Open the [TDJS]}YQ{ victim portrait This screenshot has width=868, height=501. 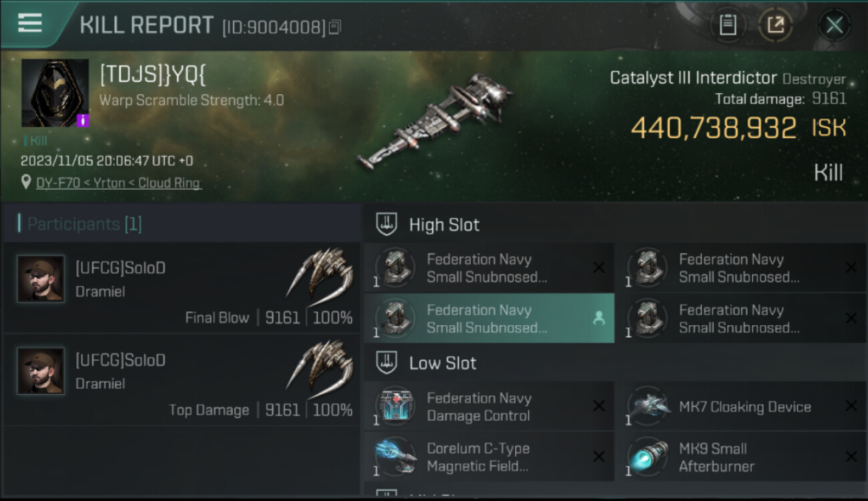pyautogui.click(x=55, y=93)
